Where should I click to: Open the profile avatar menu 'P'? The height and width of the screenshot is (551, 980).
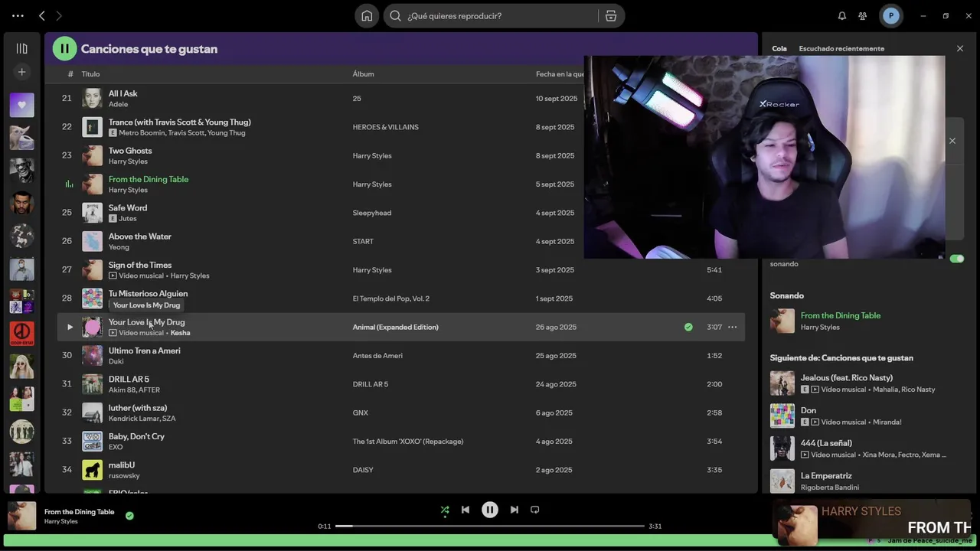(x=890, y=15)
